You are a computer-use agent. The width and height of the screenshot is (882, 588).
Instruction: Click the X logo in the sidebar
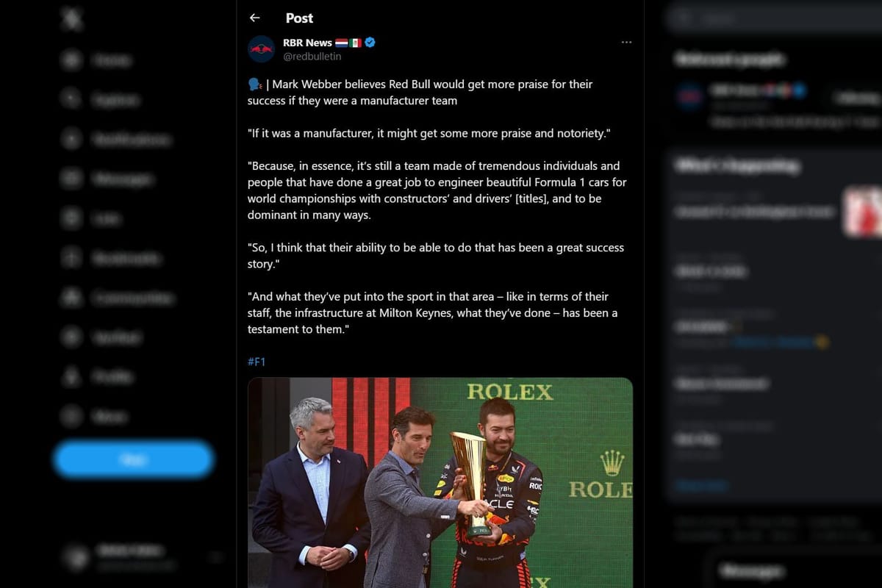(x=72, y=21)
